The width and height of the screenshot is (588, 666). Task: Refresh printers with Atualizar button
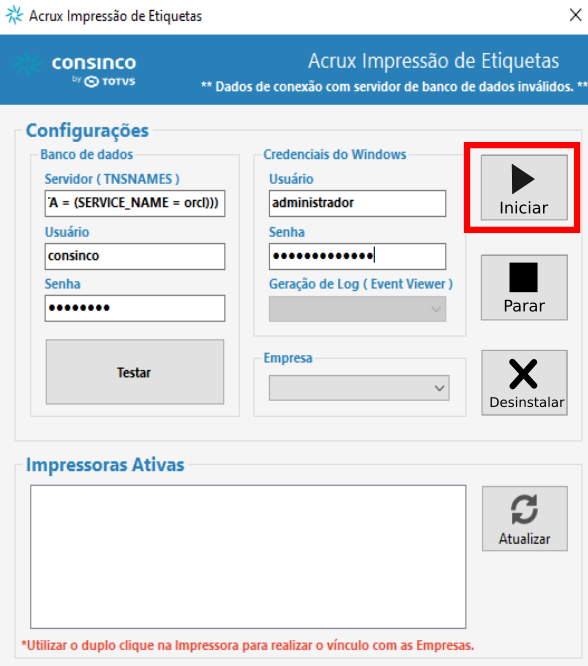point(525,519)
